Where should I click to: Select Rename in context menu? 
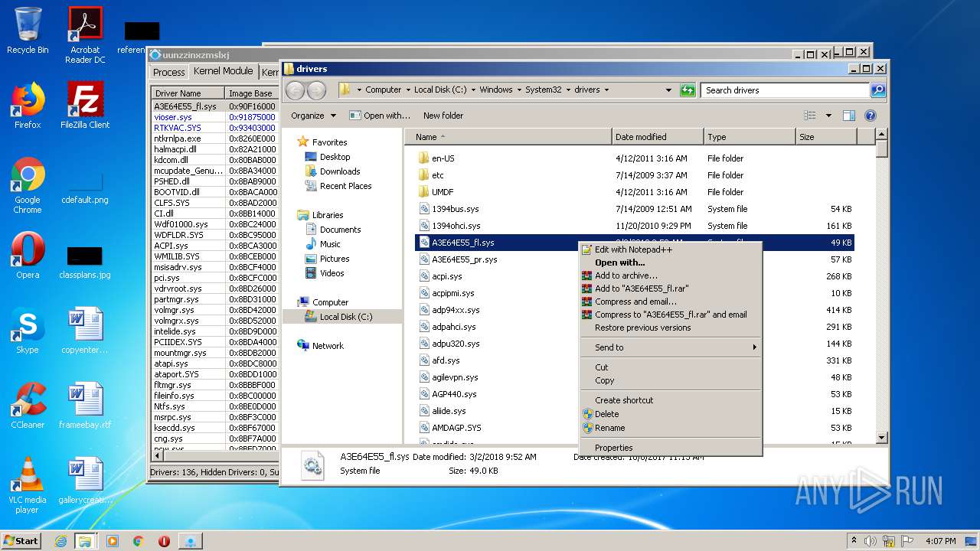pos(670,428)
